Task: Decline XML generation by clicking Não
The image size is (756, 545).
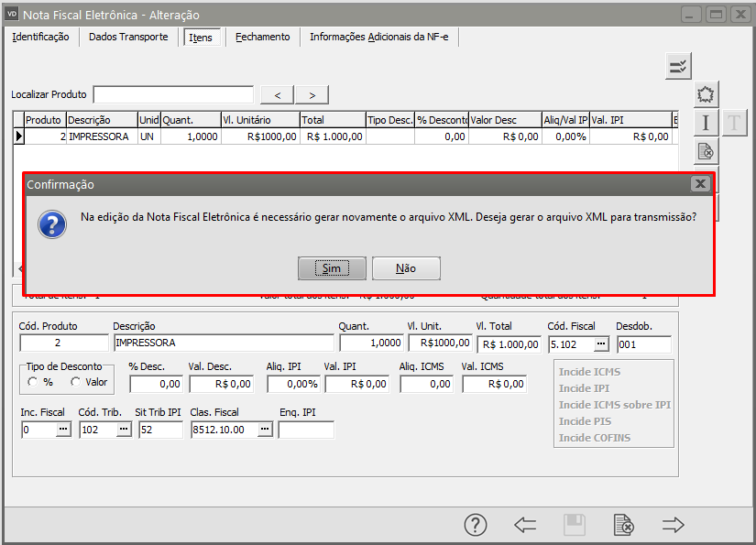Action: point(406,268)
